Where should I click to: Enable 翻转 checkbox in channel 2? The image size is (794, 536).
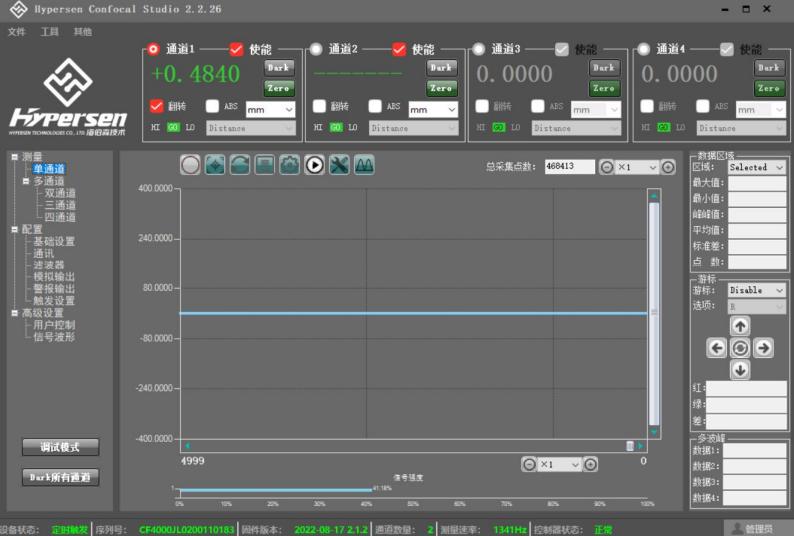pyautogui.click(x=319, y=106)
